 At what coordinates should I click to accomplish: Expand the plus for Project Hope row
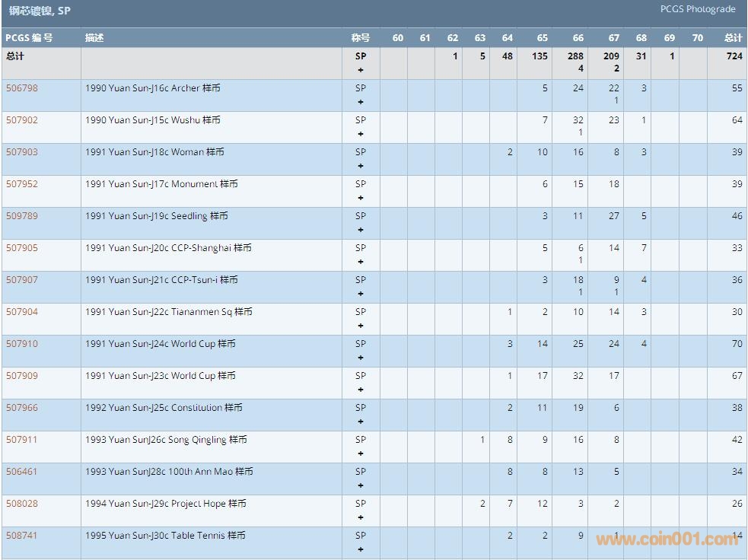361,517
